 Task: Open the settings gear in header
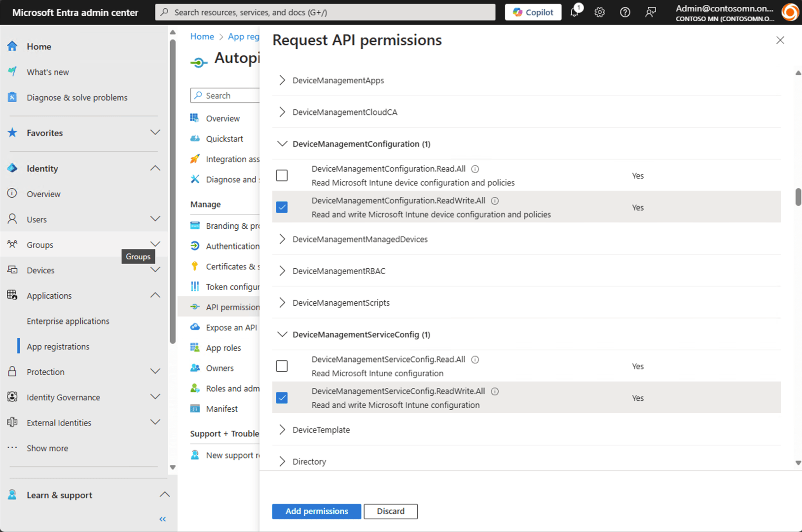point(599,12)
